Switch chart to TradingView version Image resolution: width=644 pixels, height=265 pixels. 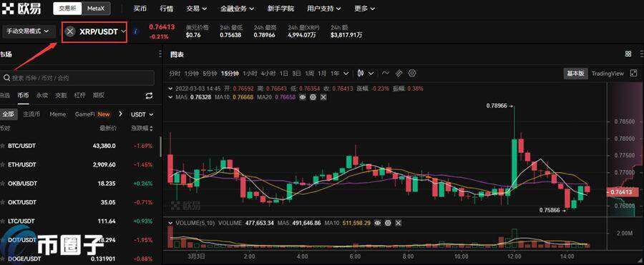coord(608,74)
